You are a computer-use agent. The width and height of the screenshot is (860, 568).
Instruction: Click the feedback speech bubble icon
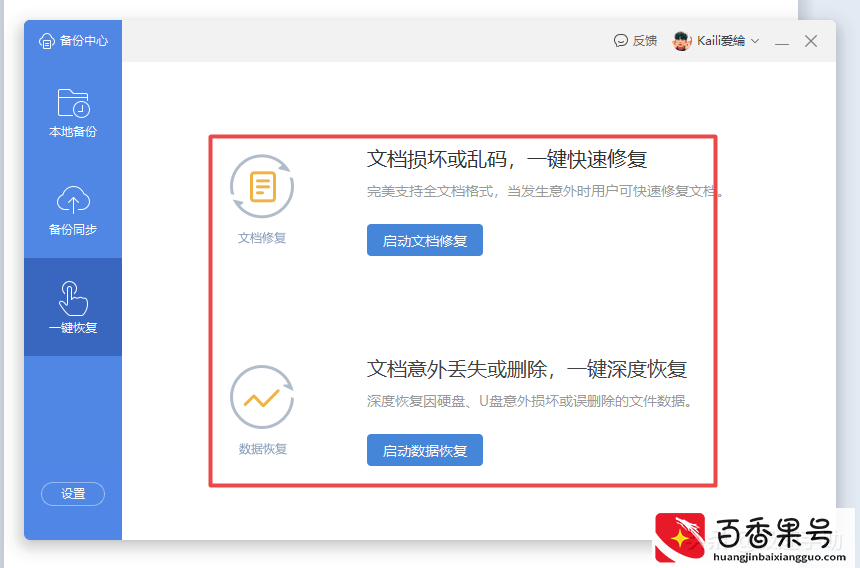click(620, 41)
